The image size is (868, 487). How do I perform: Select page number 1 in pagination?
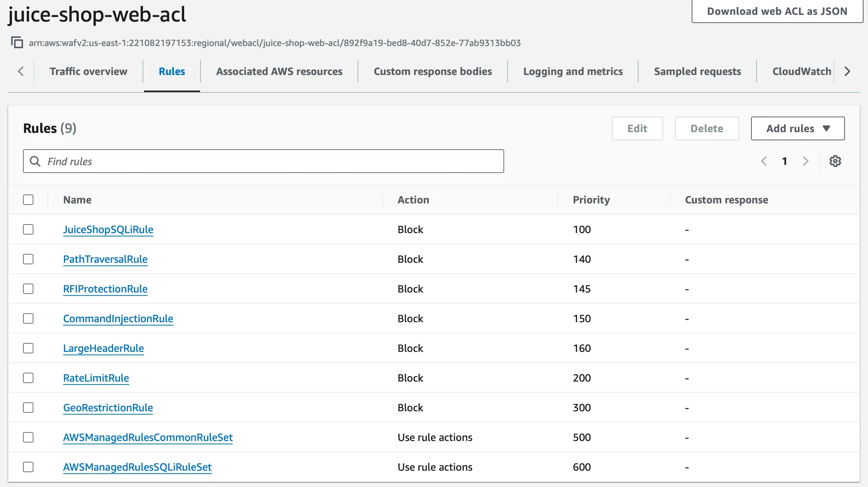784,161
